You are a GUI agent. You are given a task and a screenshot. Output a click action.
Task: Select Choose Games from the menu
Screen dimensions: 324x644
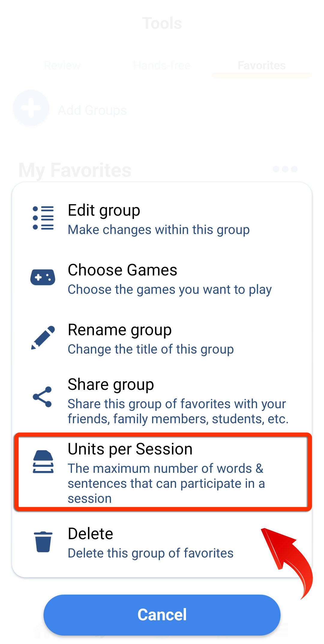pyautogui.click(x=162, y=279)
